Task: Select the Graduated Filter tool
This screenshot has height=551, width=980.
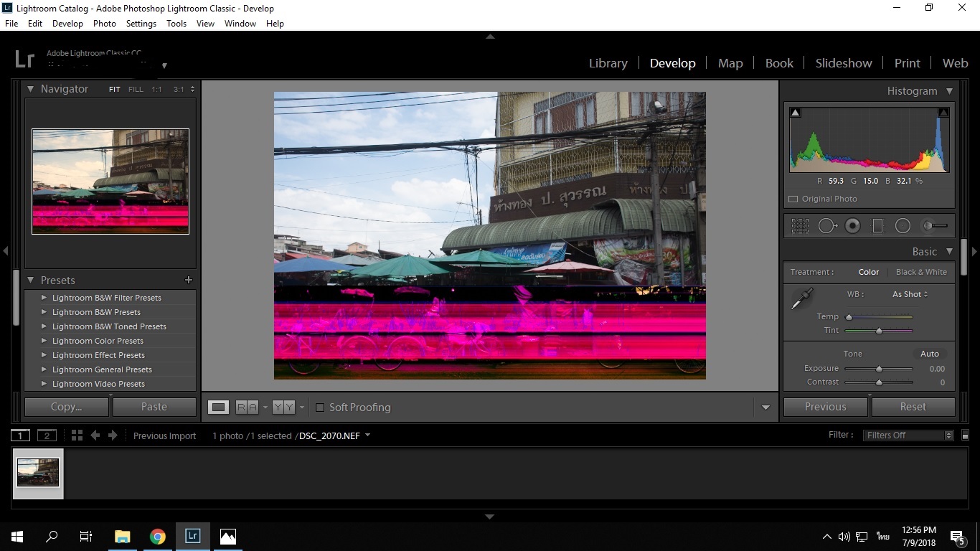Action: [x=877, y=226]
